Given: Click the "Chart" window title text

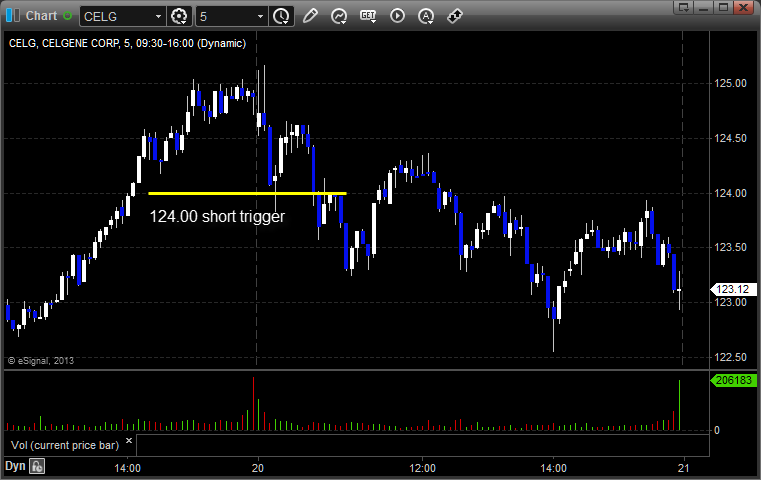Looking at the screenshot, I should click(41, 16).
